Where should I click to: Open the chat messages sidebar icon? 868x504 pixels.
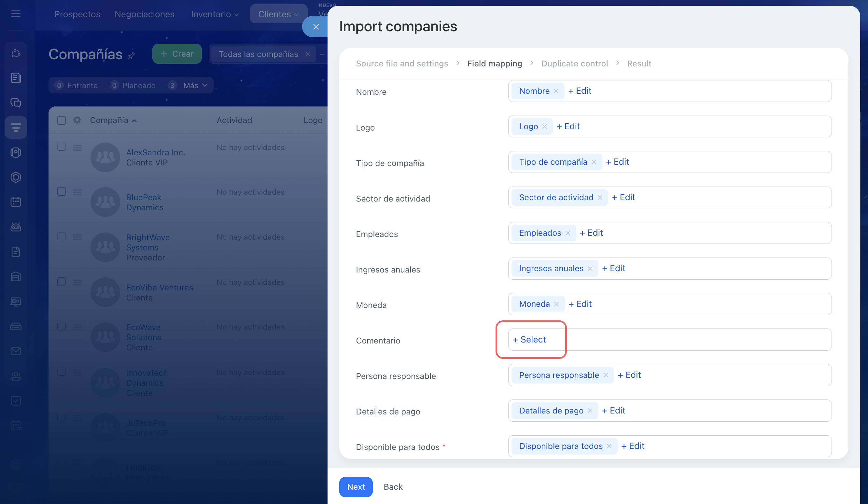click(16, 103)
